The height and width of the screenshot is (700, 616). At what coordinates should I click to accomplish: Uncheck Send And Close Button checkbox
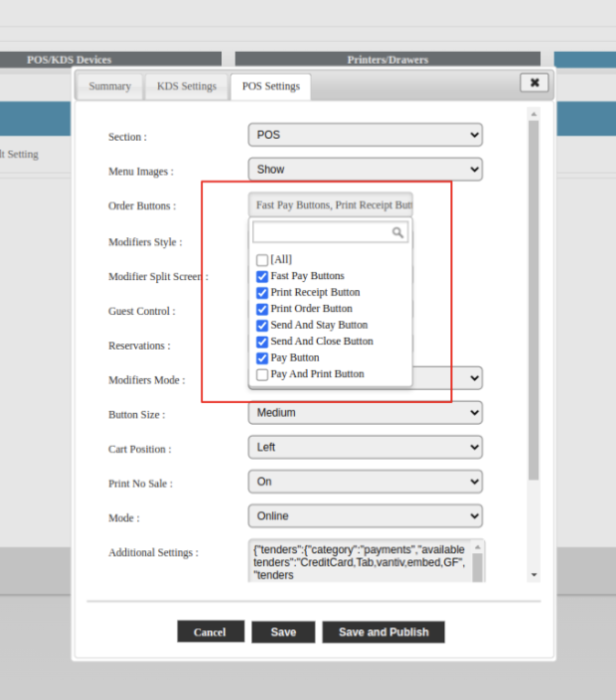click(262, 342)
